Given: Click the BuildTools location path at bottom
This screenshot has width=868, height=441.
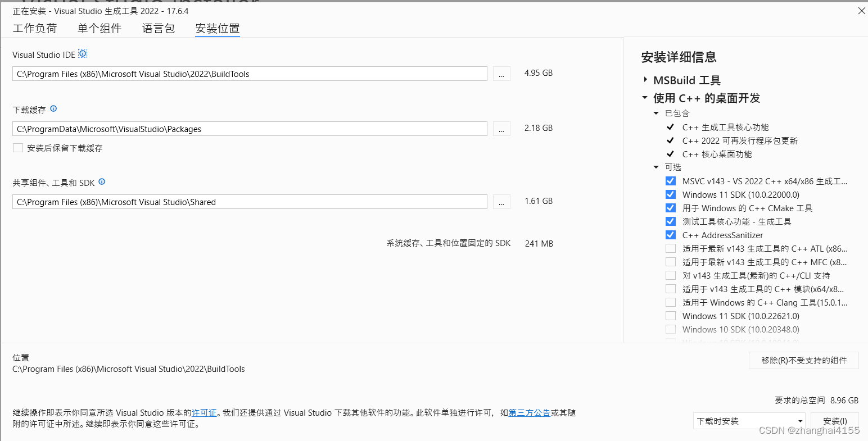Looking at the screenshot, I should pyautogui.click(x=129, y=369).
